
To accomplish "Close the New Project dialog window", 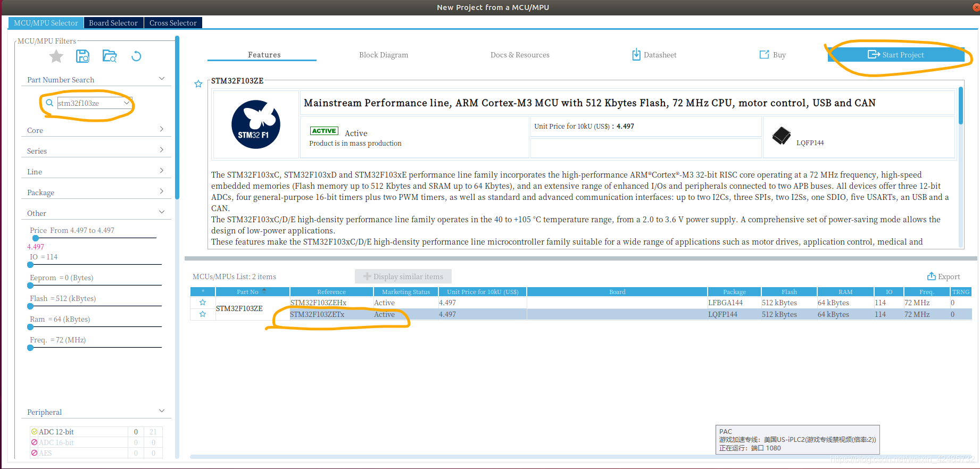I will [x=976, y=7].
